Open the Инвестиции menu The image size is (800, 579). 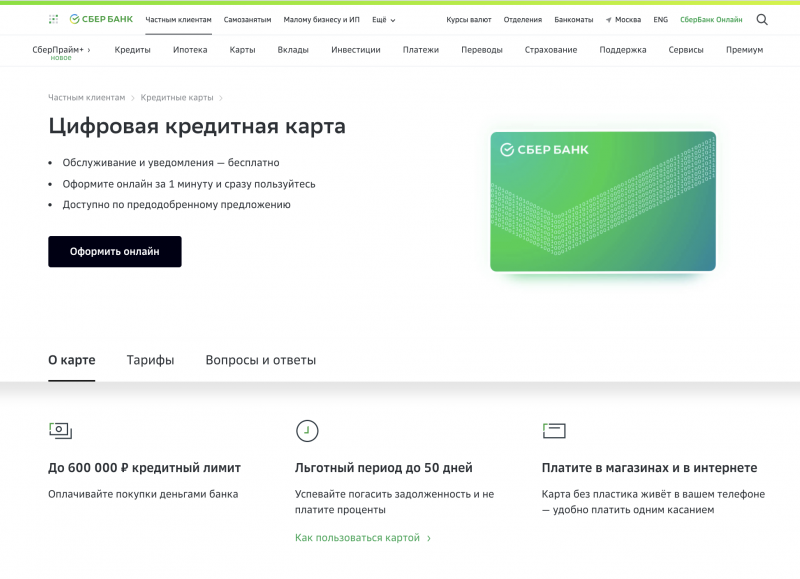(x=356, y=50)
